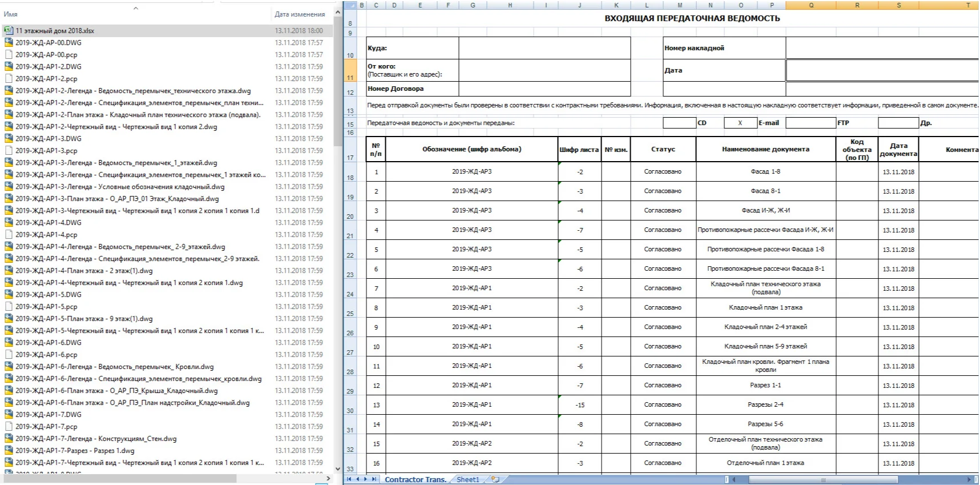Click the select-all corner of the spreadsheet

pos(350,5)
